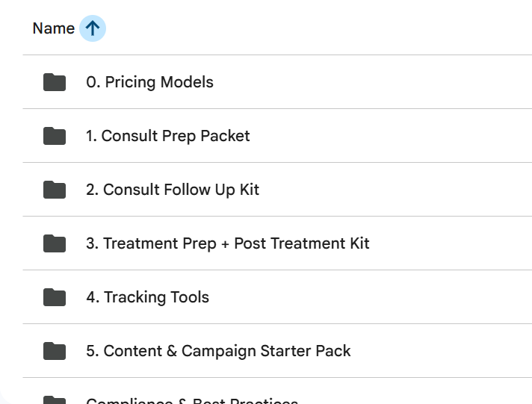Click empty area right of Consult Prep Packet
This screenshot has height=404, width=532.
pos(389,136)
